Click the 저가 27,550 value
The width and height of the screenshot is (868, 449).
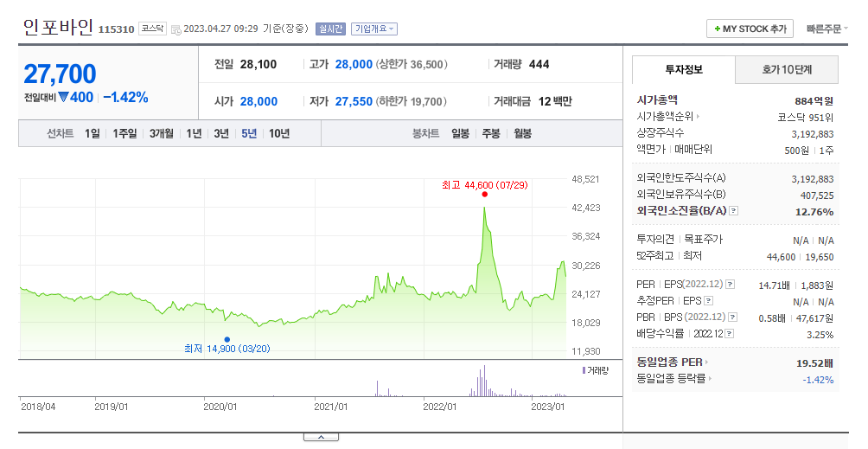coord(354,101)
